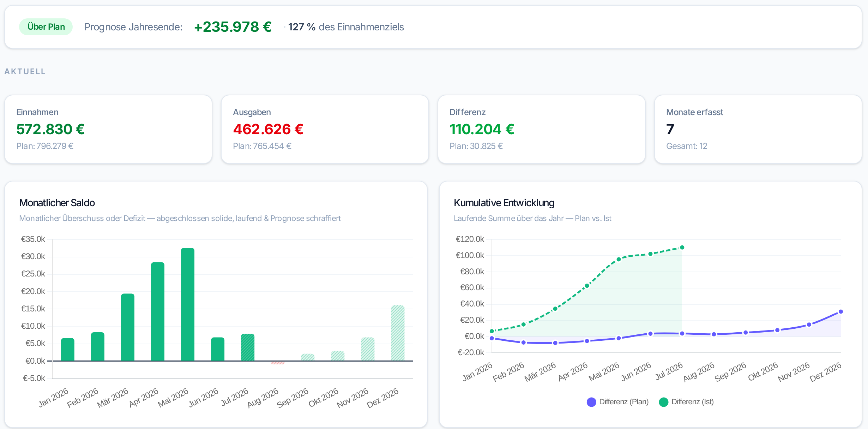This screenshot has height=429, width=868.
Task: Toggle the "Differenz (Plan)" legend entry
Action: 617,402
